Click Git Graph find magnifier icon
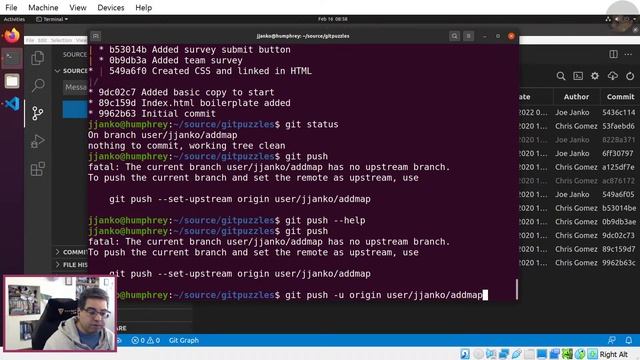 click(x=561, y=76)
